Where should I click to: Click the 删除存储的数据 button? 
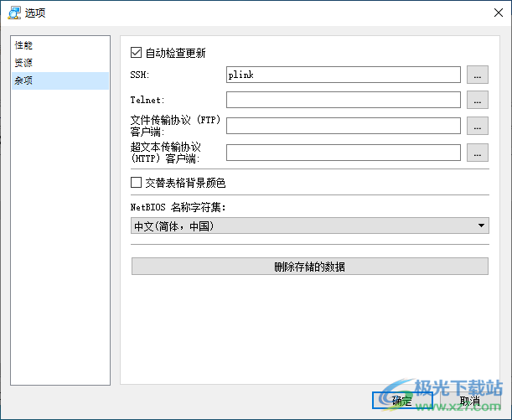309,267
